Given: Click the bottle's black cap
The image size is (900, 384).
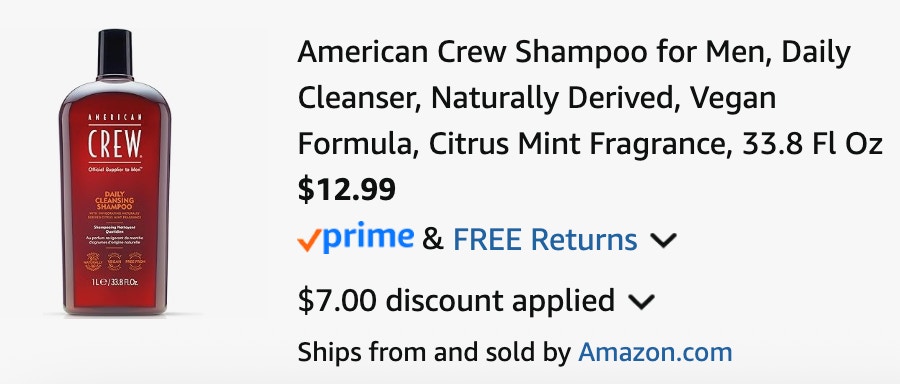Looking at the screenshot, I should tap(115, 53).
